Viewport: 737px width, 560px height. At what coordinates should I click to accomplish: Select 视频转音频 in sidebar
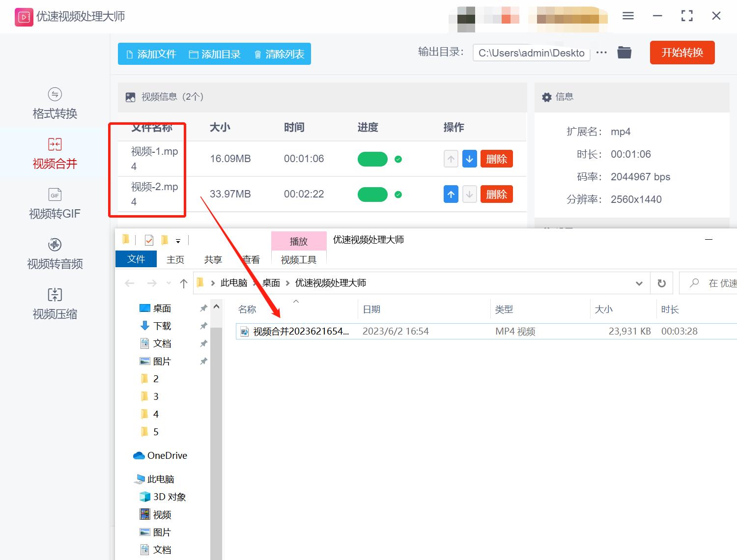point(54,254)
